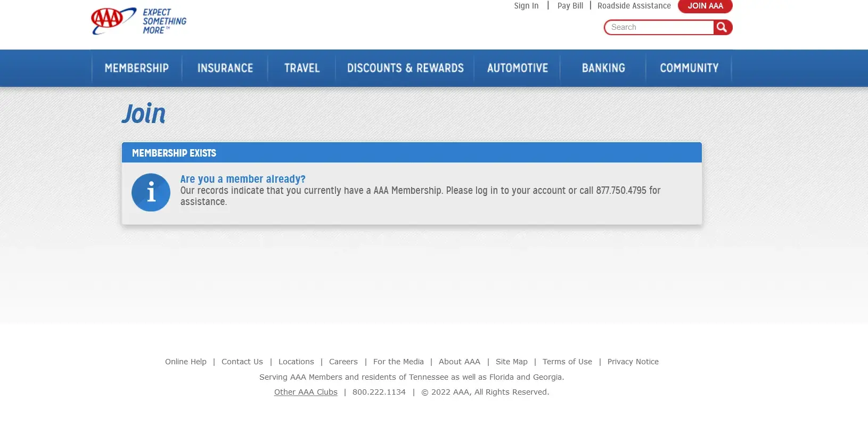Viewport: 868px width, 425px height.
Task: Open the Insurance menu
Action: (225, 68)
